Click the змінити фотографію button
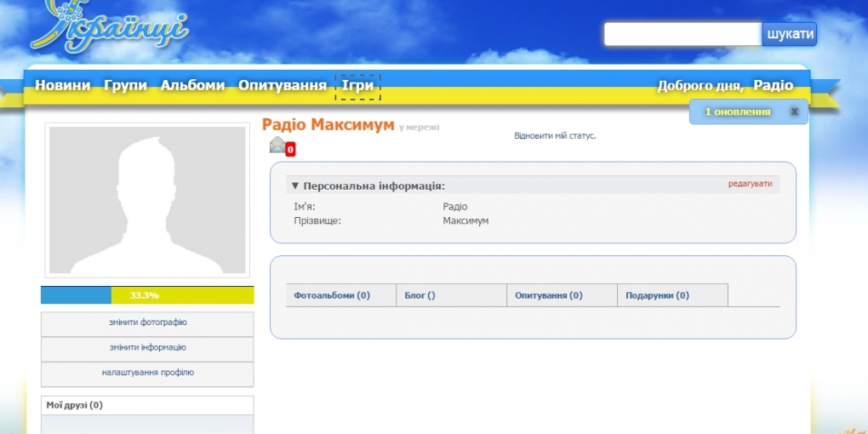The image size is (868, 434). click(x=148, y=323)
